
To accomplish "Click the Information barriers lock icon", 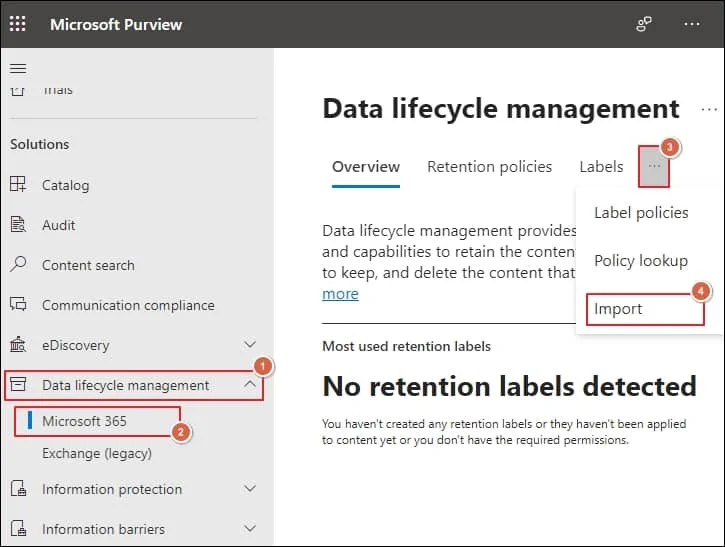I will click(18, 528).
